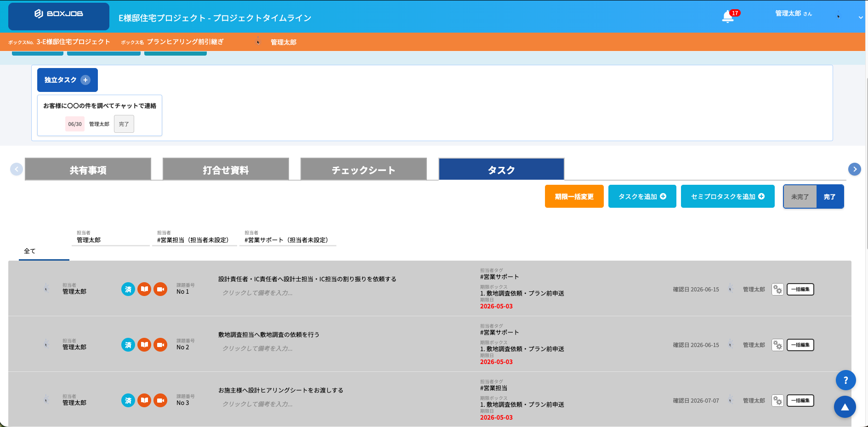Image resolution: width=868 pixels, height=427 pixels.
Task: Click the セミプロタスクを追加 button
Action: coord(728,196)
